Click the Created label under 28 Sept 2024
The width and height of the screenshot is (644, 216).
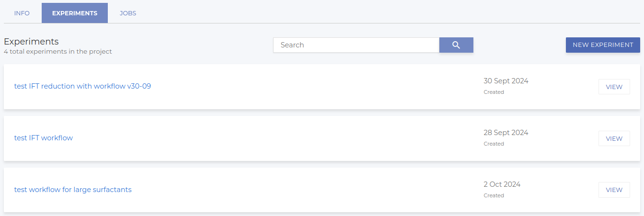click(x=494, y=144)
